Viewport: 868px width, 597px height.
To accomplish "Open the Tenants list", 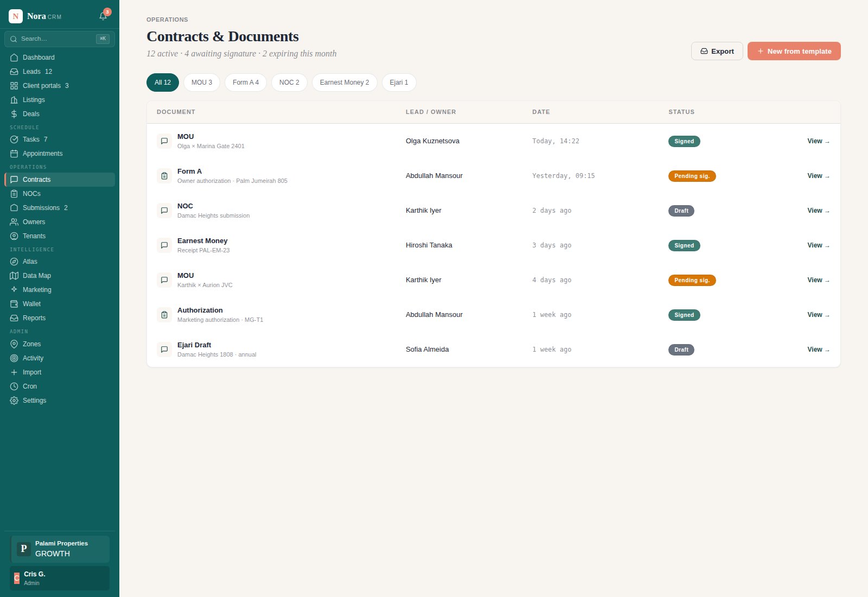I will (x=60, y=236).
